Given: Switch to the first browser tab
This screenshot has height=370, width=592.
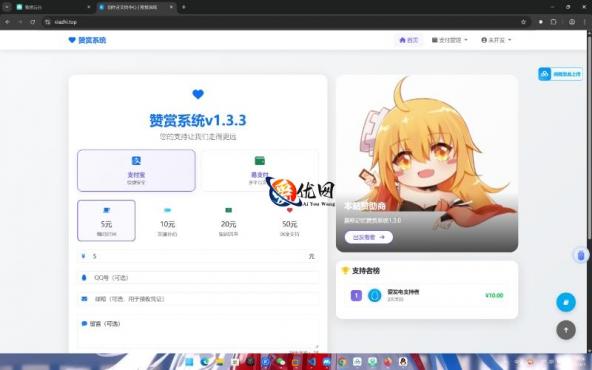Looking at the screenshot, I should (53, 7).
